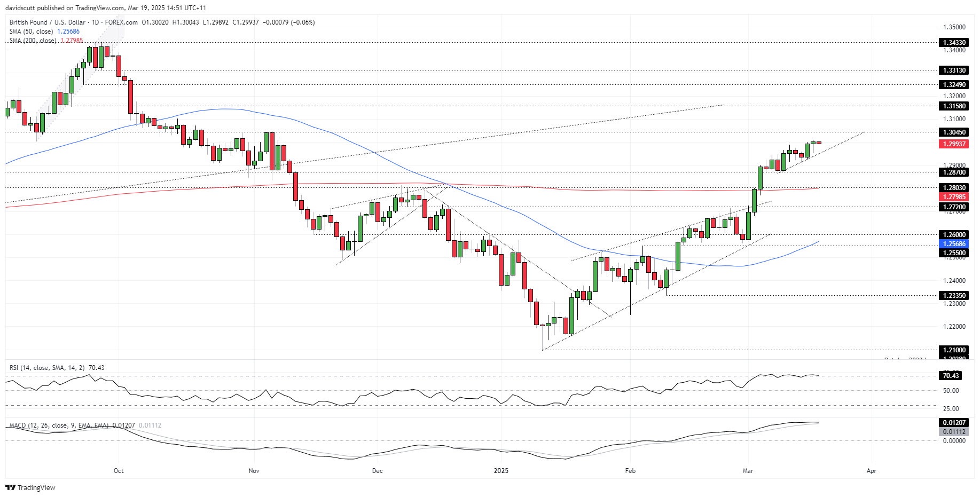Click the Nov label on time axis
The image size is (980, 497).
(254, 470)
